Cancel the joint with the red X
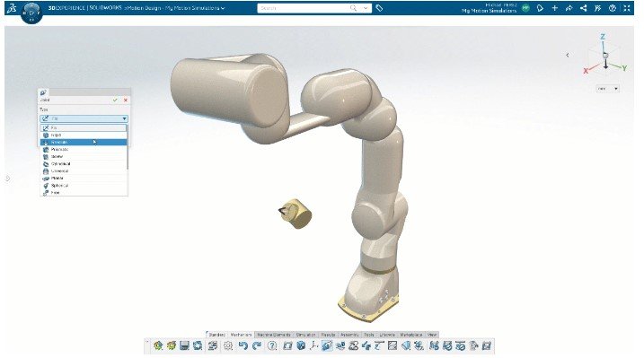 [x=126, y=100]
